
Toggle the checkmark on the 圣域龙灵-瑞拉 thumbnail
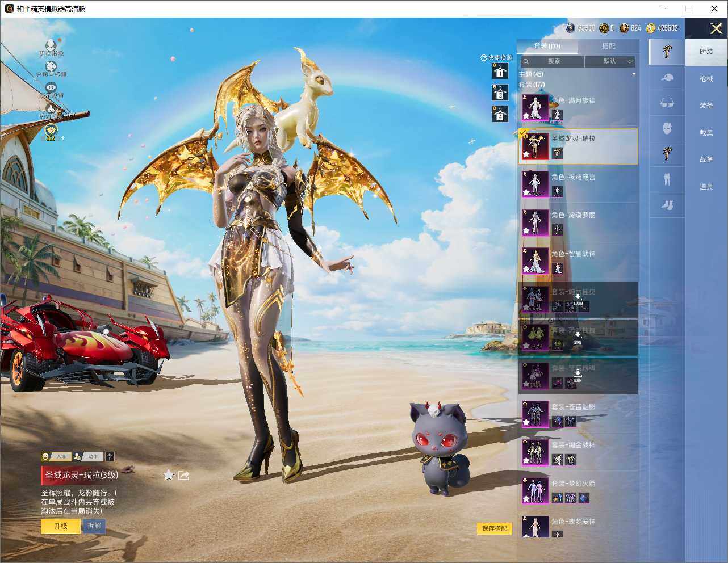coord(524,133)
